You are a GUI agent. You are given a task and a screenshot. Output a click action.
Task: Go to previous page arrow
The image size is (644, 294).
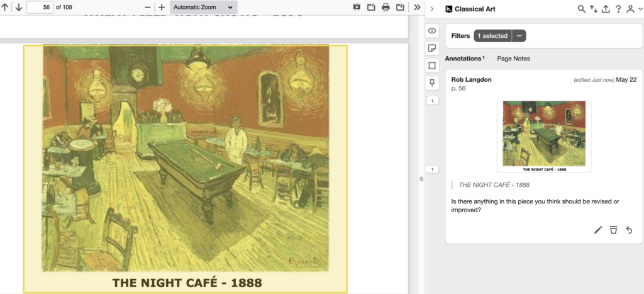coord(5,8)
